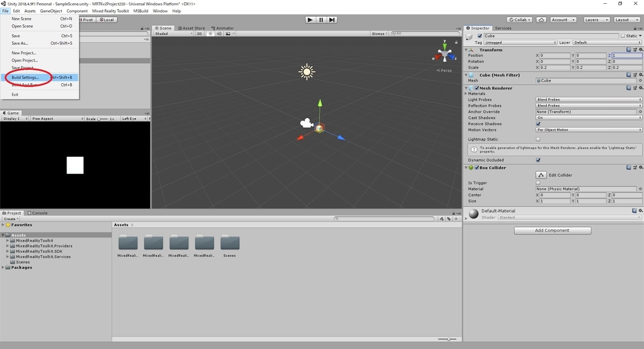The image size is (644, 349).
Task: Click the Create button in Project
Action: (x=10, y=219)
